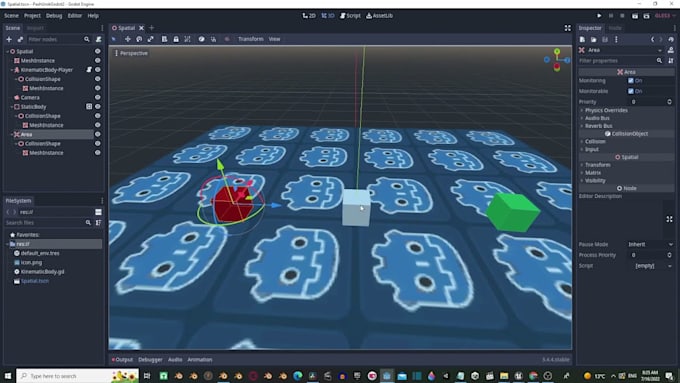Viewport: 680px width, 383px height.
Task: Click the group children toolbar icon
Action: 187,39
